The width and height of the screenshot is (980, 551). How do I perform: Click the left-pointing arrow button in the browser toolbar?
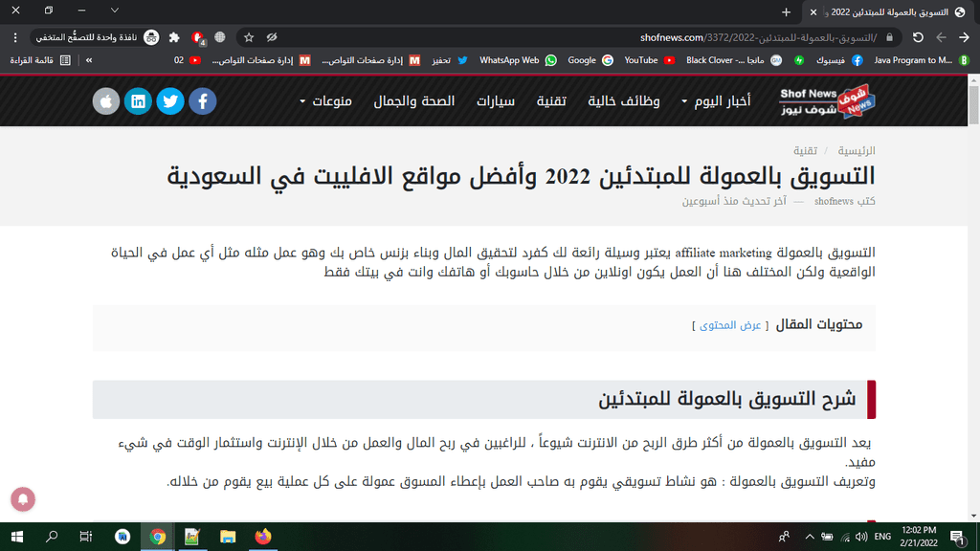coord(942,37)
